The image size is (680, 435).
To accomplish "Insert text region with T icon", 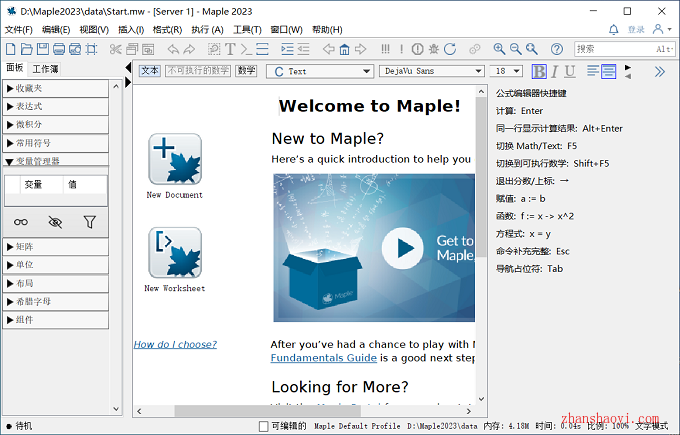I will click(x=230, y=49).
